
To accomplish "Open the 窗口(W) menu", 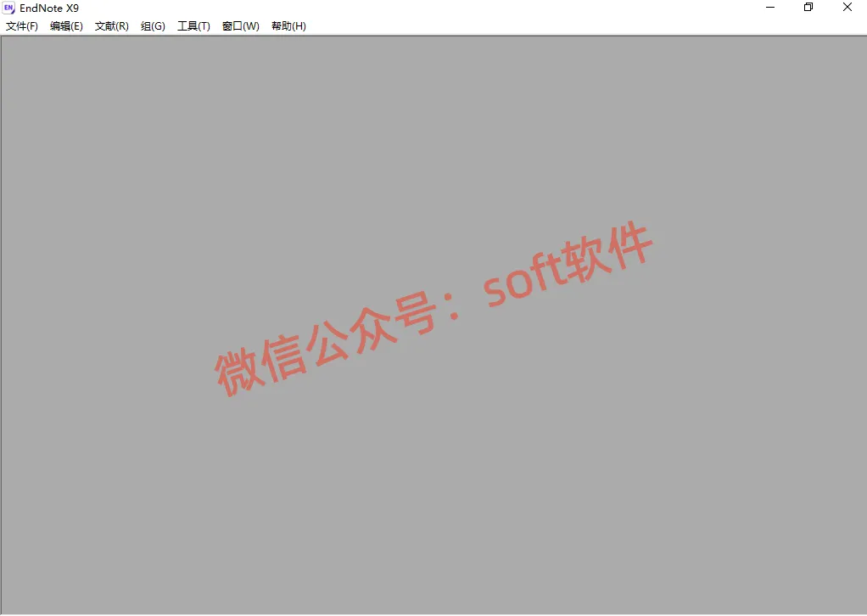I will point(241,26).
